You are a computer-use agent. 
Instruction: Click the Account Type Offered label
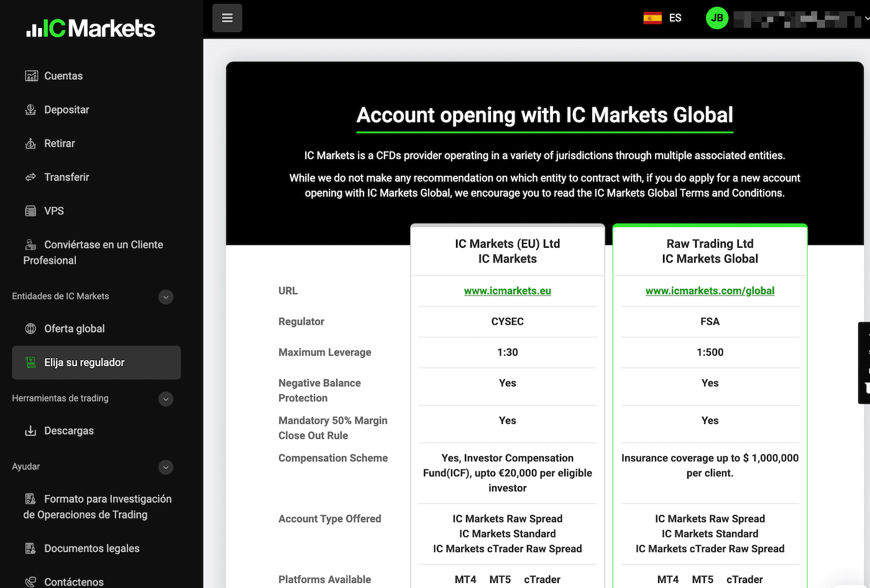coord(330,519)
